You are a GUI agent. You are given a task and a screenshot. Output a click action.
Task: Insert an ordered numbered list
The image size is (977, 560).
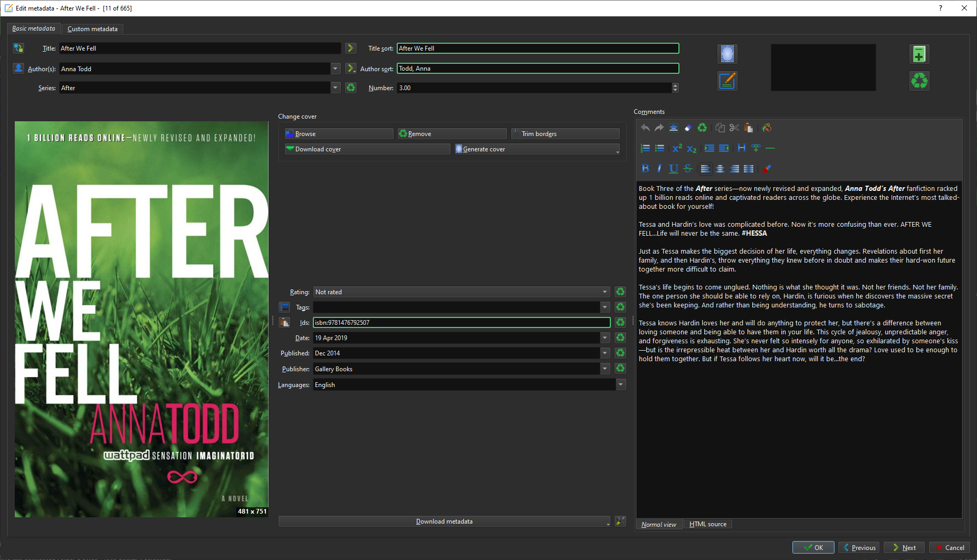(x=645, y=148)
